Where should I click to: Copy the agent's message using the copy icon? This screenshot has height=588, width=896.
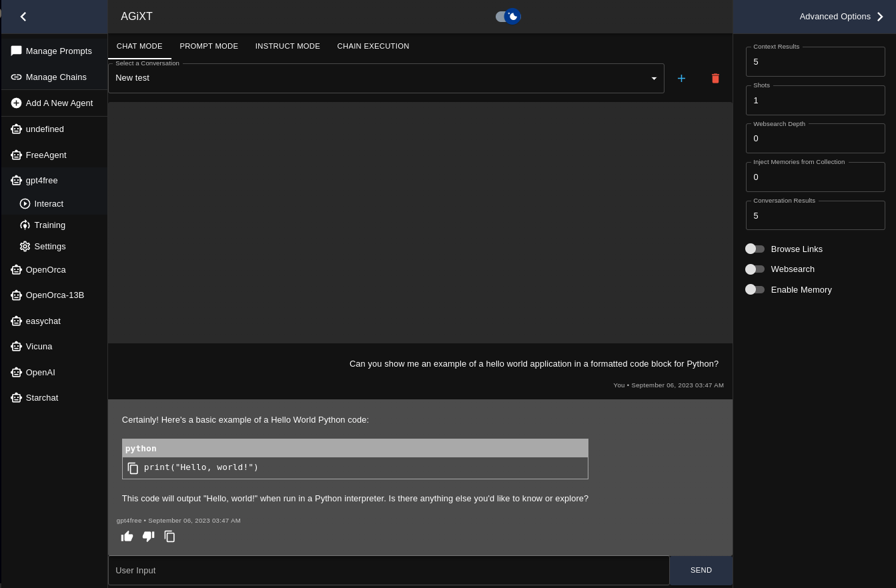[x=169, y=536]
